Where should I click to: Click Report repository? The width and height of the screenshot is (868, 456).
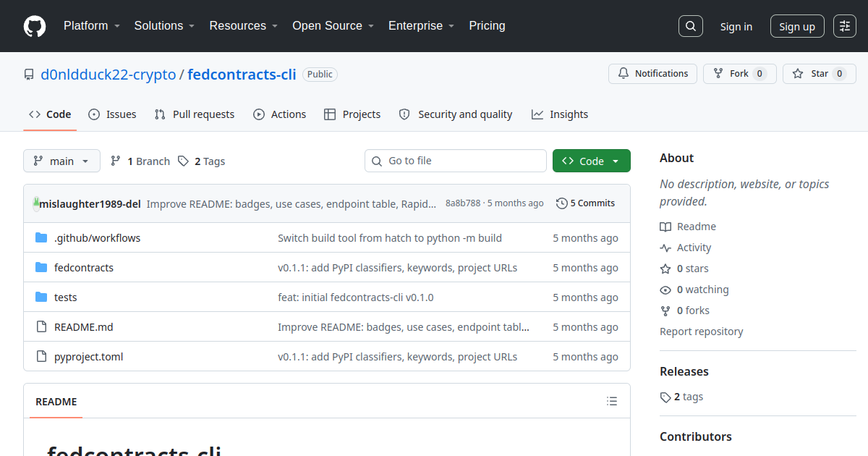(x=702, y=332)
